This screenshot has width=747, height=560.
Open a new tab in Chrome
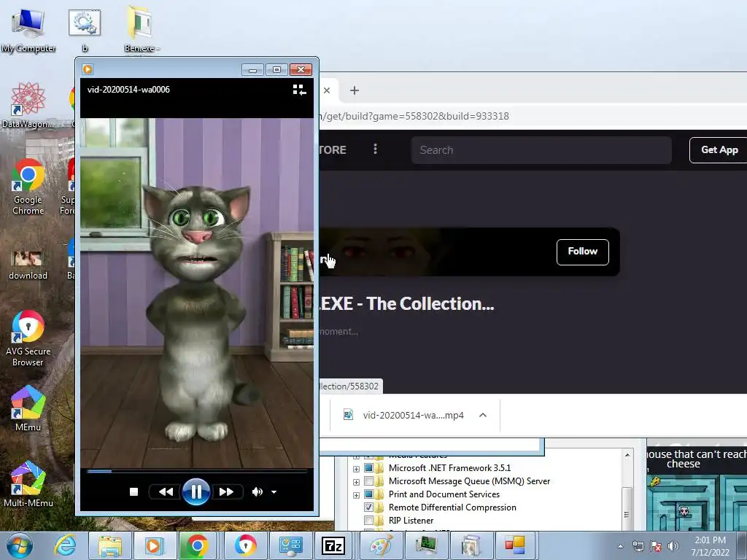coord(355,90)
